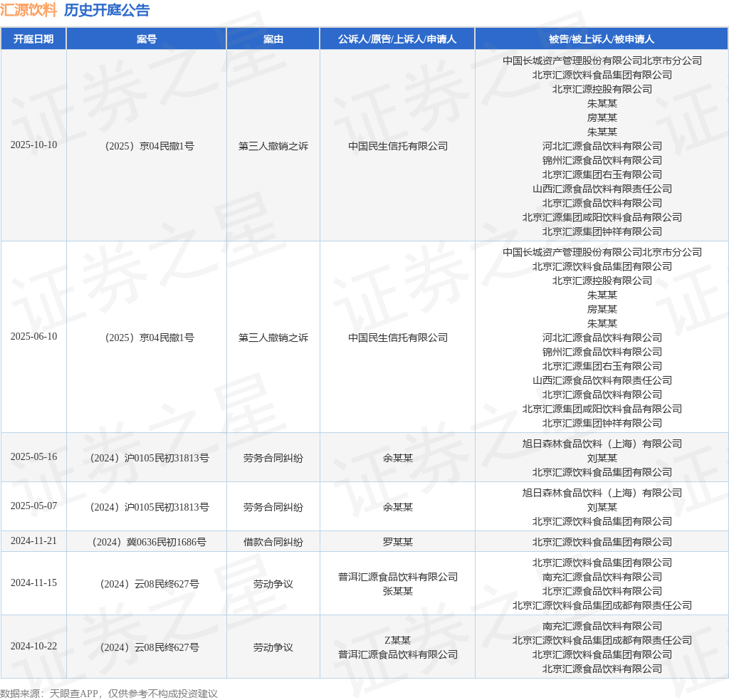The image size is (729, 700).
Task: Click defendant 房某某 in the 2025-10-10 row
Action: coord(602,117)
